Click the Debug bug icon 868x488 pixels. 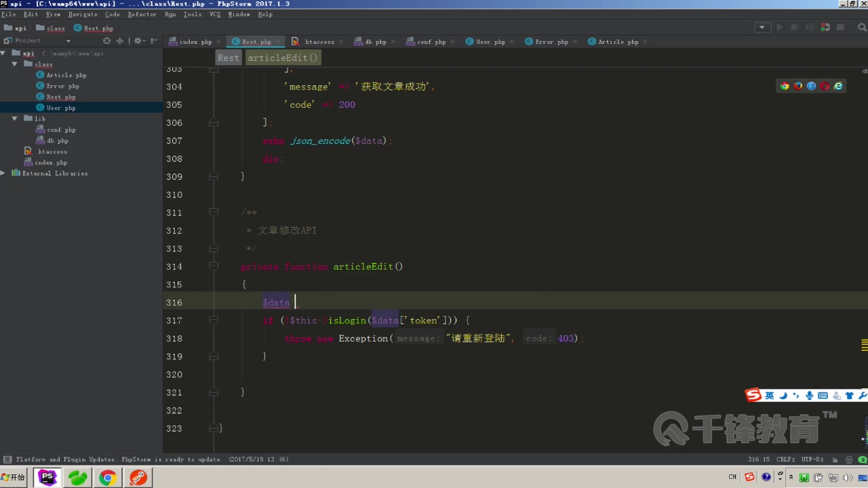click(x=794, y=28)
